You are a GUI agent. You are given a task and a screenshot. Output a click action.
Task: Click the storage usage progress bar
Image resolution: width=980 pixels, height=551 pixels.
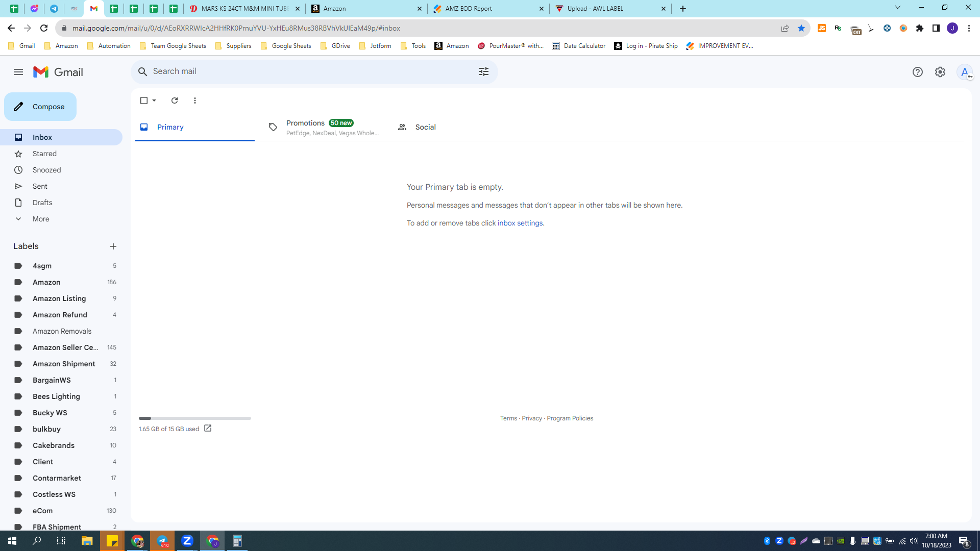point(195,418)
